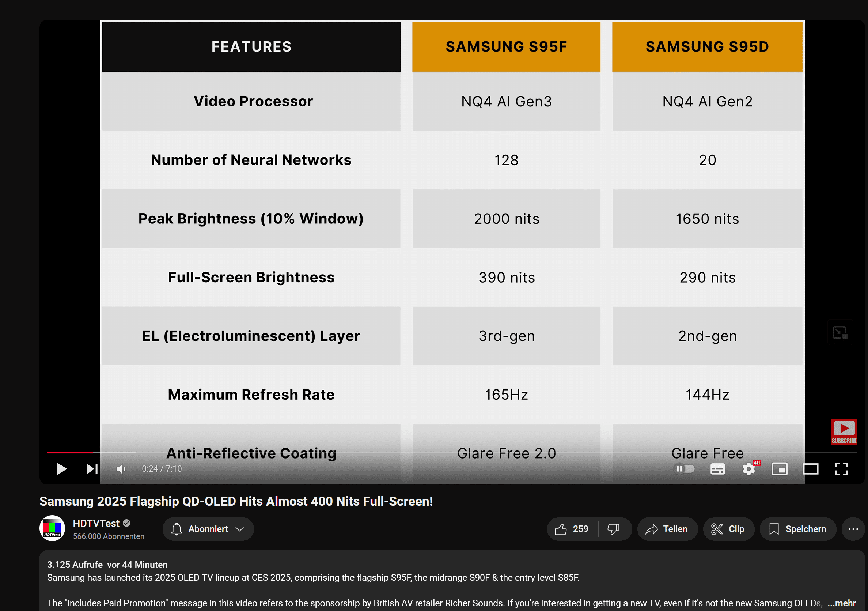The height and width of the screenshot is (611, 868).
Task: Open the Abonniert notification dropdown
Action: pos(208,529)
